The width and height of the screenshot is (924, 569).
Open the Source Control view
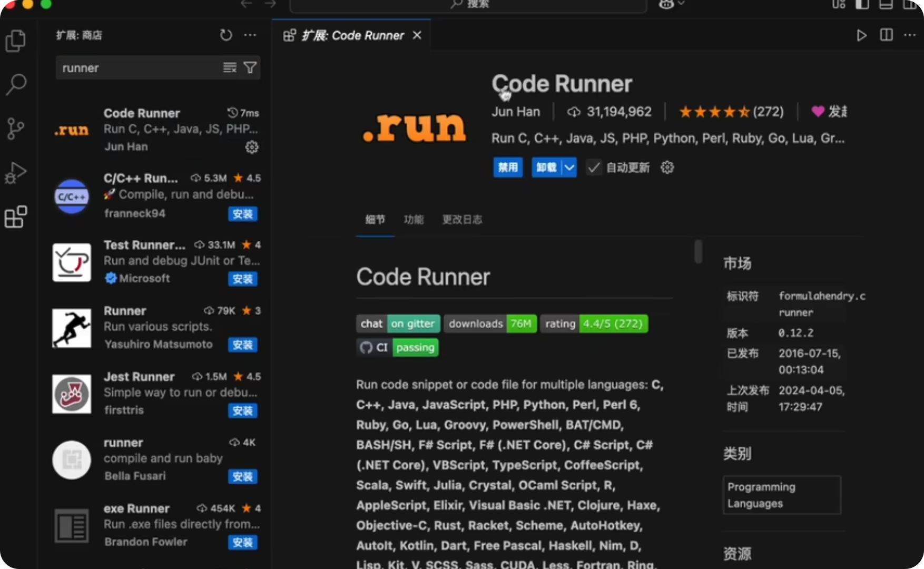tap(16, 128)
